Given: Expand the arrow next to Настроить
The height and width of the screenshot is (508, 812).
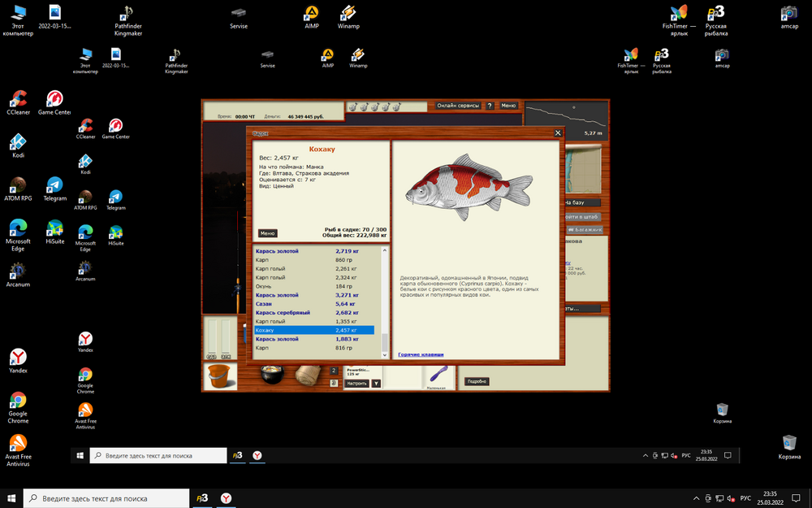Looking at the screenshot, I should [376, 383].
